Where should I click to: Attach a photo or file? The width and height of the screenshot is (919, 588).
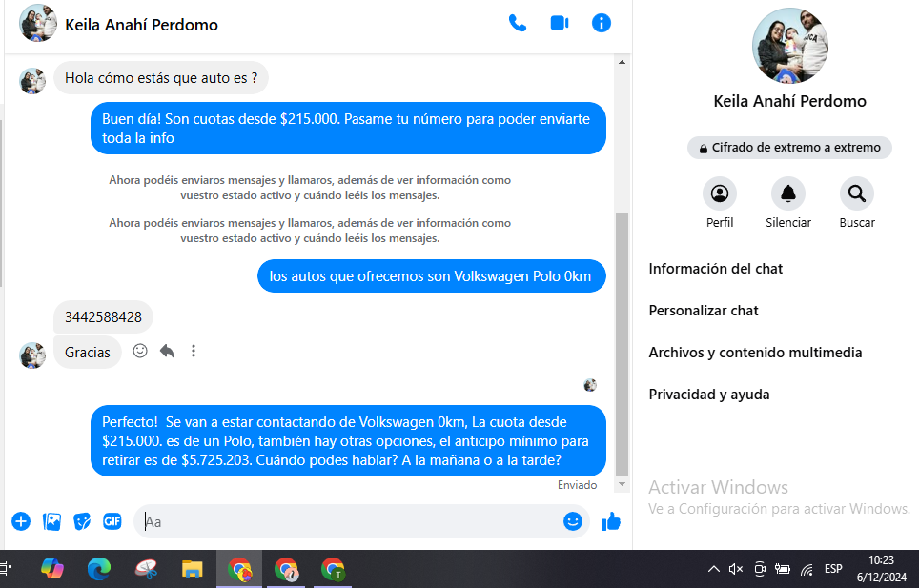tap(51, 521)
